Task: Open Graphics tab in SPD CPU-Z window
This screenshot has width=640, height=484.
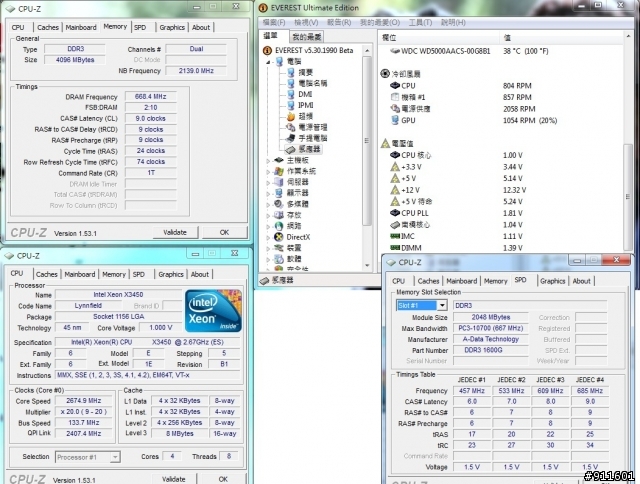Action: tap(553, 281)
